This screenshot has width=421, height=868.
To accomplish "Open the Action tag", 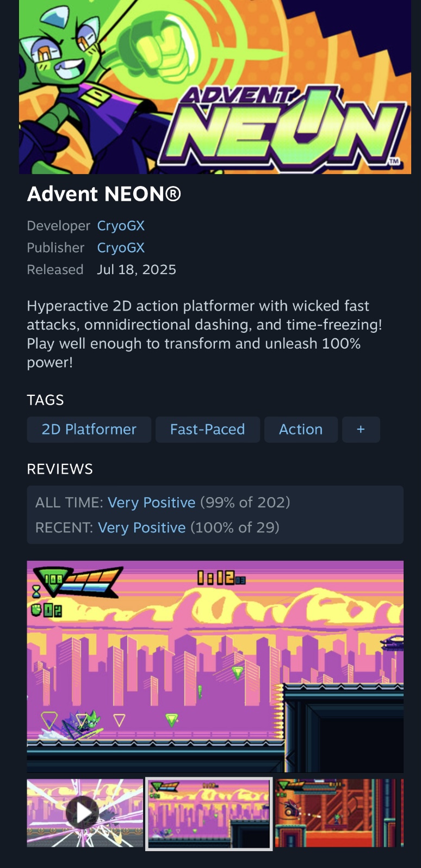I will [301, 430].
